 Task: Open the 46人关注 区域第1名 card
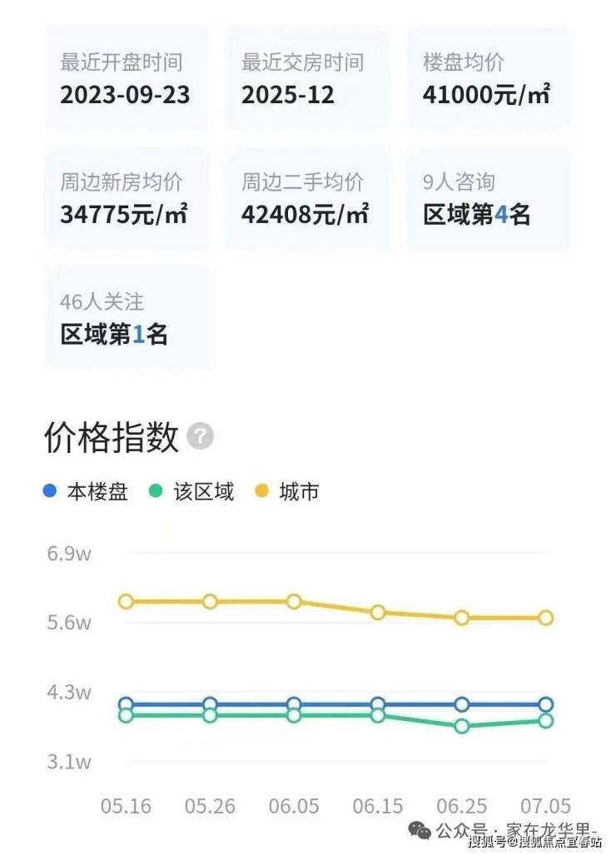point(127,317)
